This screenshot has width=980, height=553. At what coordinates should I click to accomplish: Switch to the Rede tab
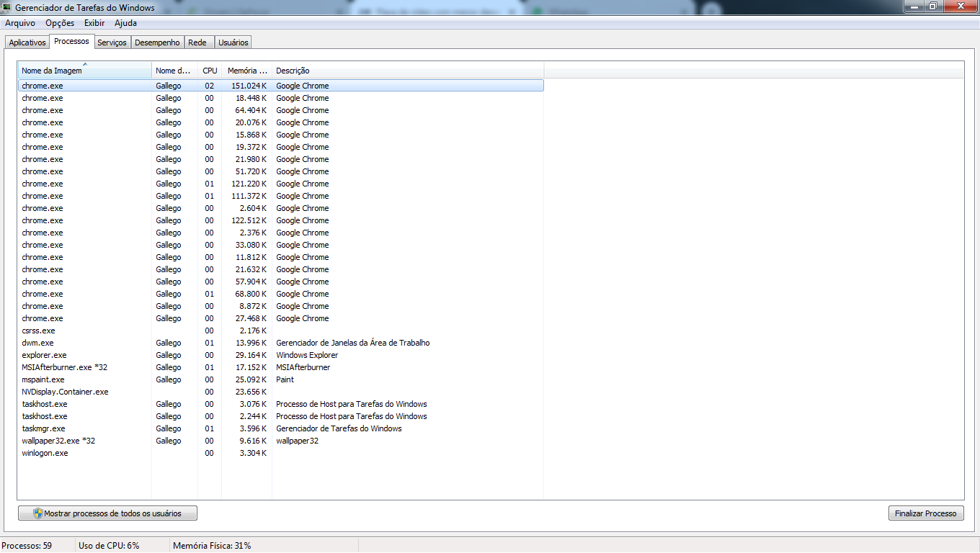[x=197, y=42]
